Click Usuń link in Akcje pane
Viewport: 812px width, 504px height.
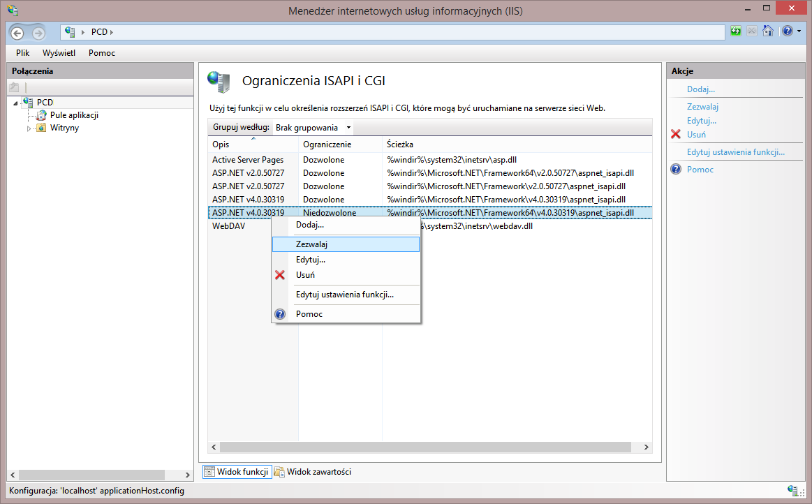tap(696, 135)
